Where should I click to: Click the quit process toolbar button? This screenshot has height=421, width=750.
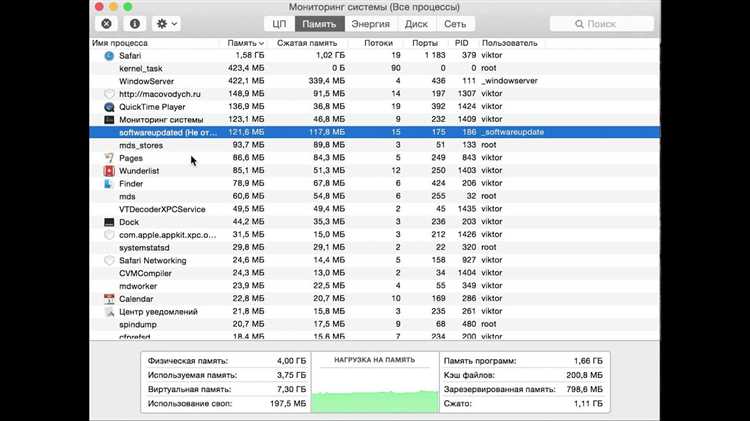[107, 23]
